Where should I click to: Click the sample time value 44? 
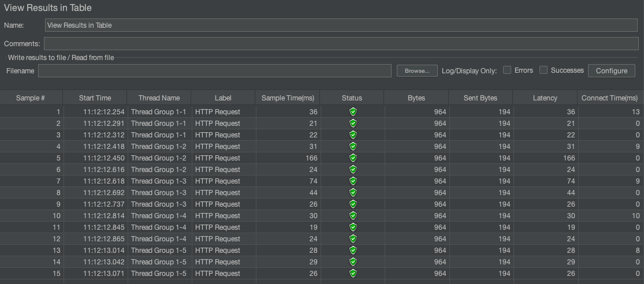pos(288,192)
